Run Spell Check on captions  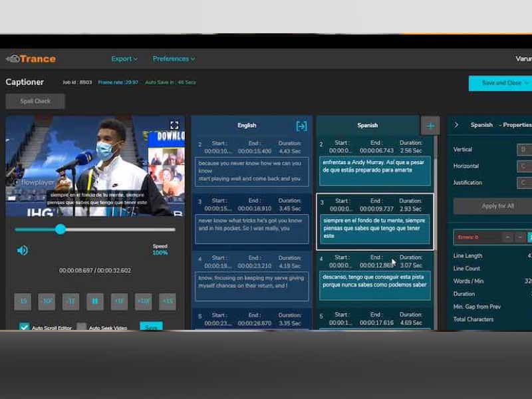[35, 101]
